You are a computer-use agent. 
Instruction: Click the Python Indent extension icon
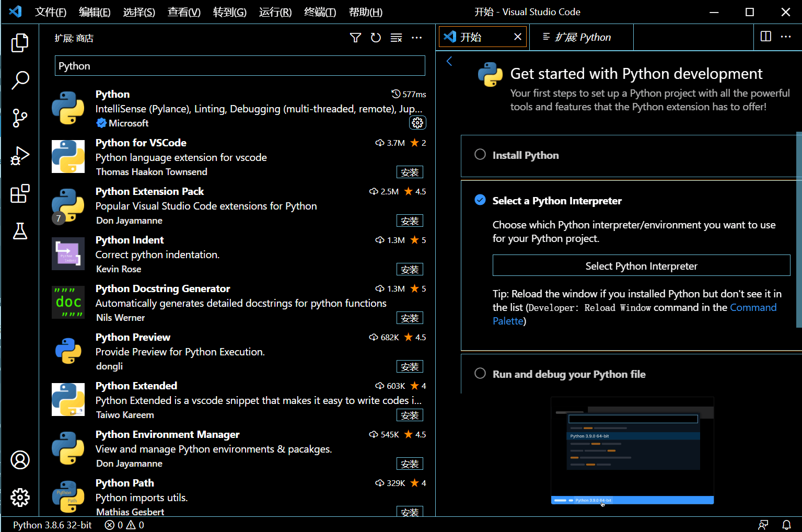pyautogui.click(x=68, y=253)
